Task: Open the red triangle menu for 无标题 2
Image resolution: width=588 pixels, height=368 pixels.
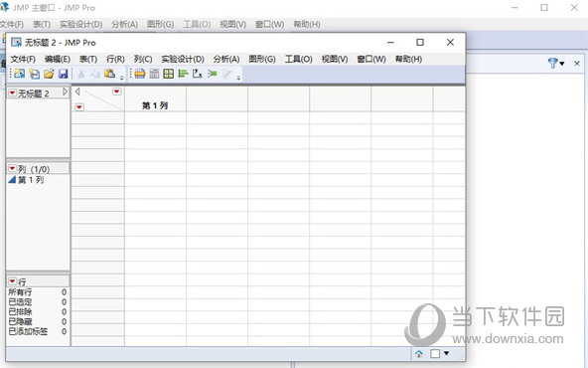Action: pos(12,92)
